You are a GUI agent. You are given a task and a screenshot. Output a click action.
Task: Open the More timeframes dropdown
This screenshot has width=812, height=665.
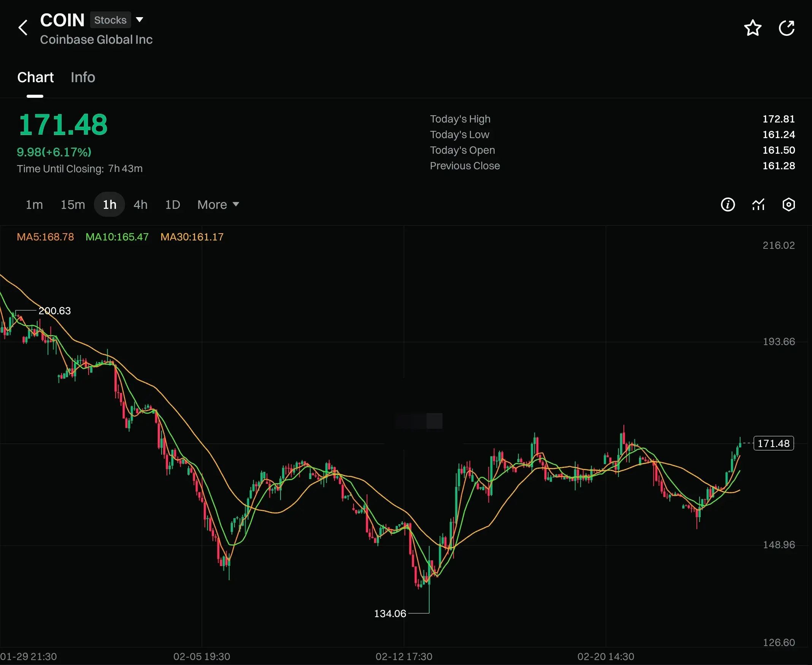(x=218, y=205)
